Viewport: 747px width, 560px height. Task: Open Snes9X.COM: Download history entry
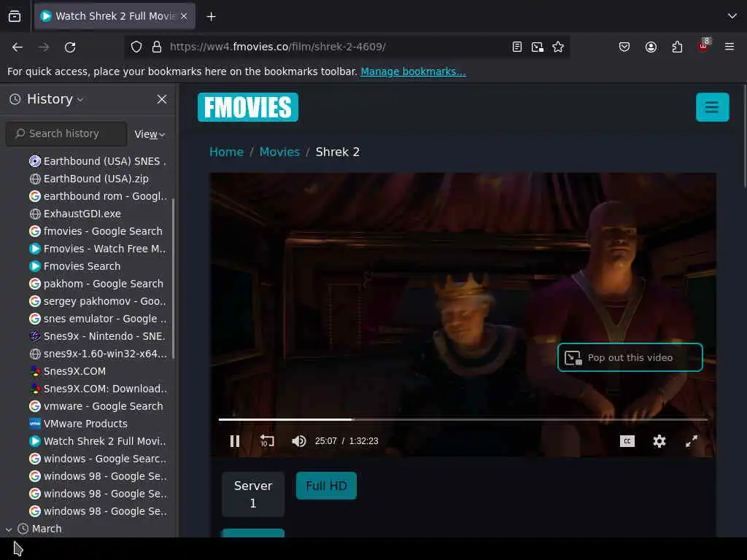(x=98, y=389)
